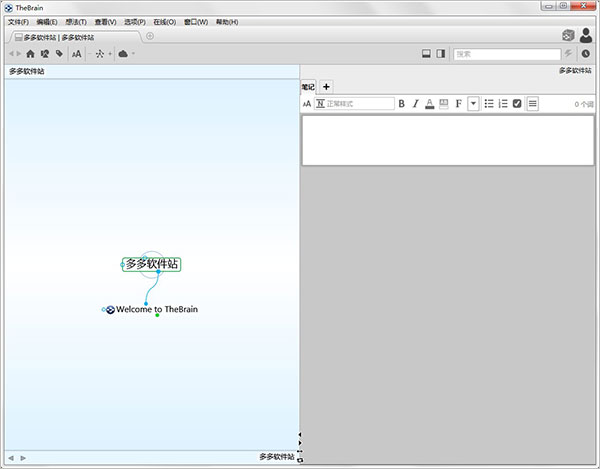
Task: Open the timeline clock icon
Action: [x=585, y=54]
